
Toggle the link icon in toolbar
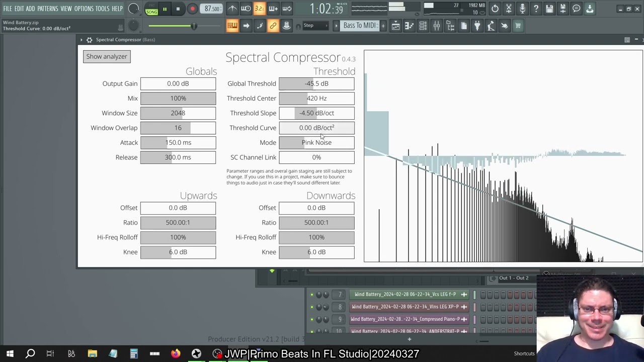click(x=273, y=26)
